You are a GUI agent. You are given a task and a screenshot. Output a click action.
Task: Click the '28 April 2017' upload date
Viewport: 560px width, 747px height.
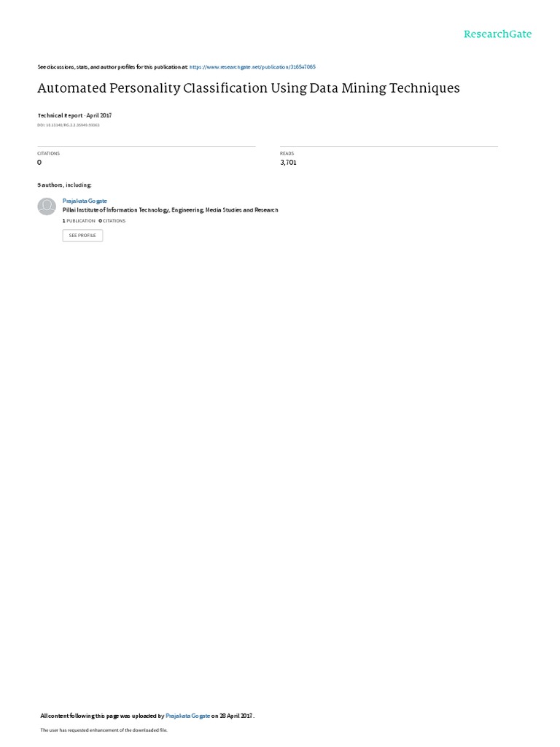coord(236,716)
